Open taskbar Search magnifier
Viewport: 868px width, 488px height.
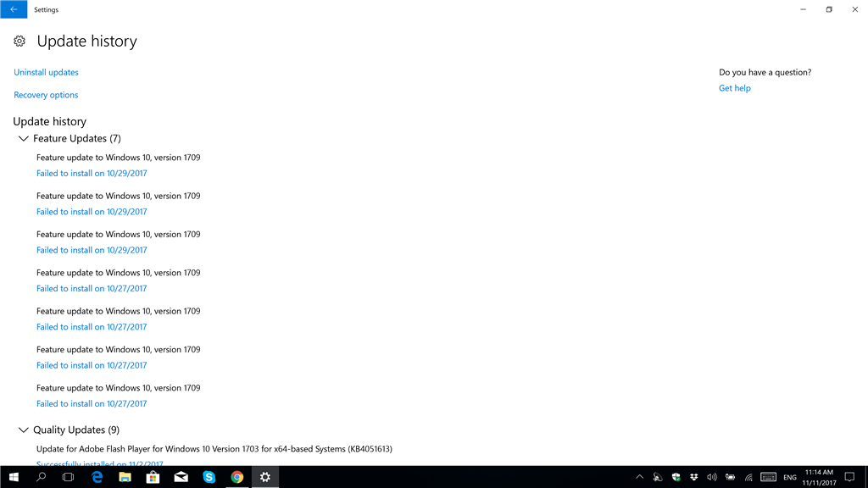tap(41, 477)
